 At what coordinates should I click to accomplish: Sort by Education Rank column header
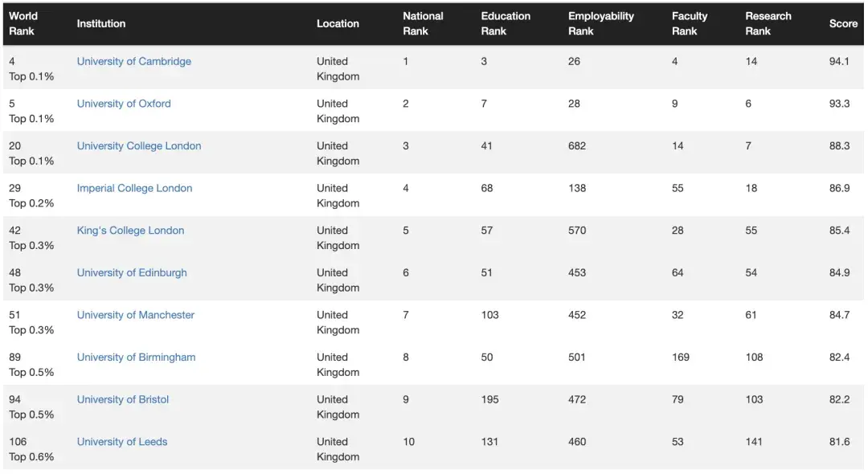pos(506,23)
